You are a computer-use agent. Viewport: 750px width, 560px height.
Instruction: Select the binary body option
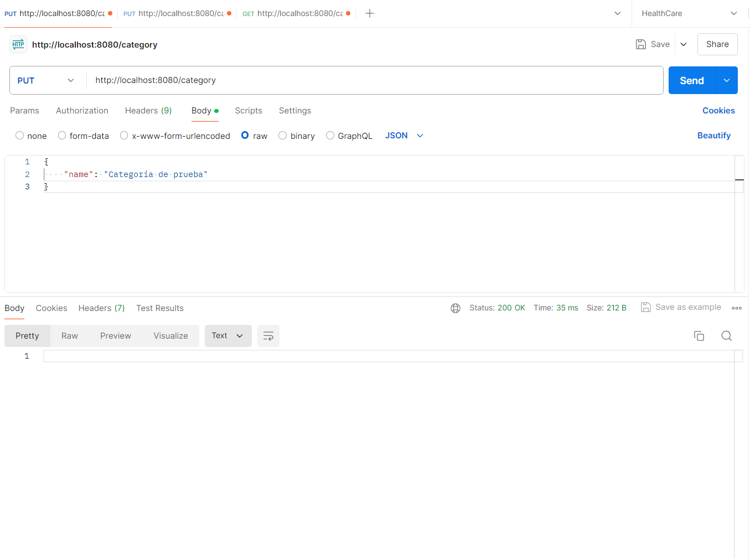(x=283, y=136)
